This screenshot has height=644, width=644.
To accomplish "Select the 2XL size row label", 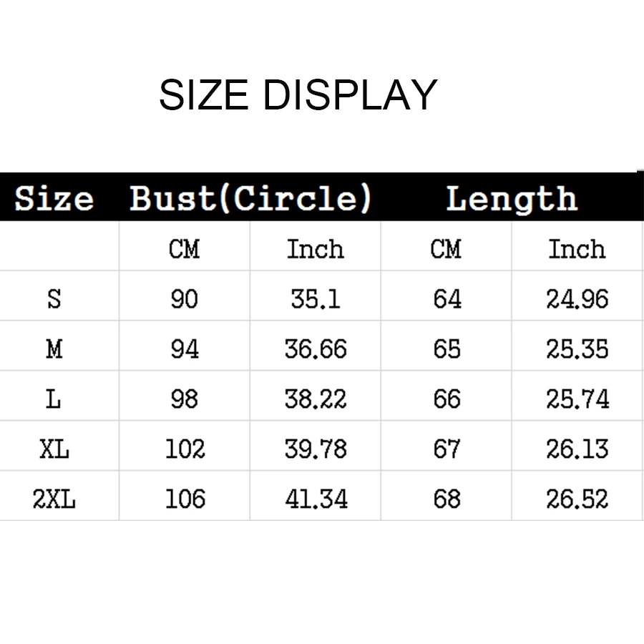I will pos(54,499).
